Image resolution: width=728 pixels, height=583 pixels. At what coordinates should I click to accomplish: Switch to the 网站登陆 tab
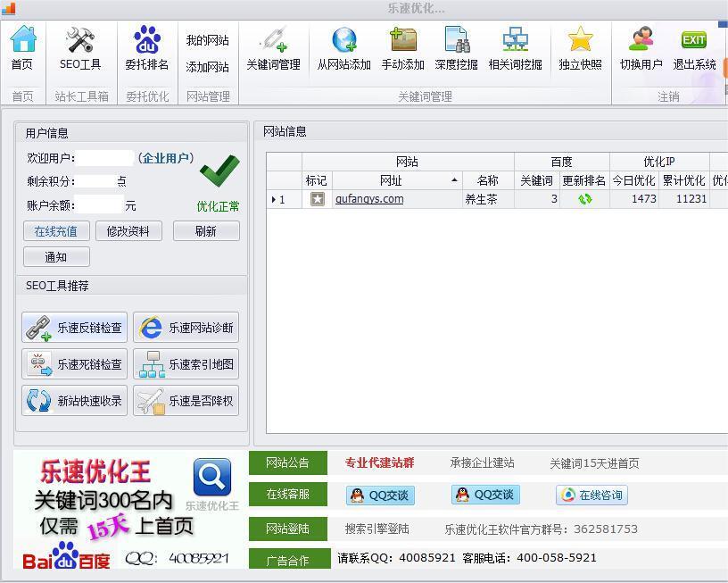click(x=287, y=527)
